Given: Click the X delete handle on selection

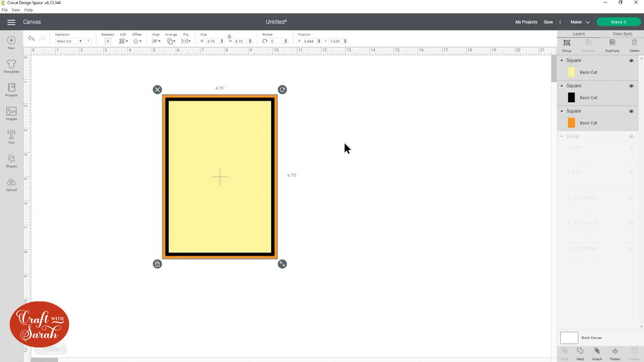Looking at the screenshot, I should [157, 90].
